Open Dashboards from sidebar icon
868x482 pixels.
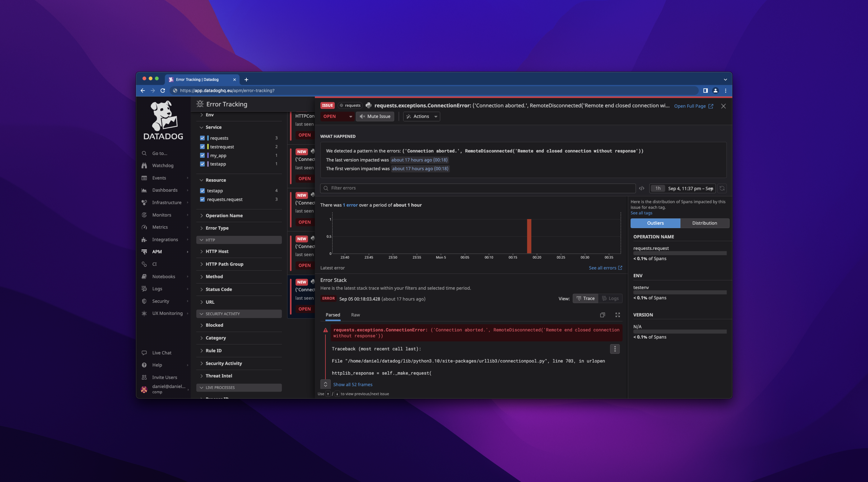pos(144,190)
